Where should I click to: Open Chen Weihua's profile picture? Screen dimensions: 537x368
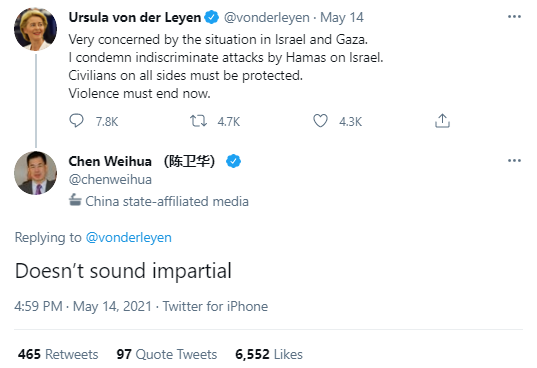coord(36,173)
